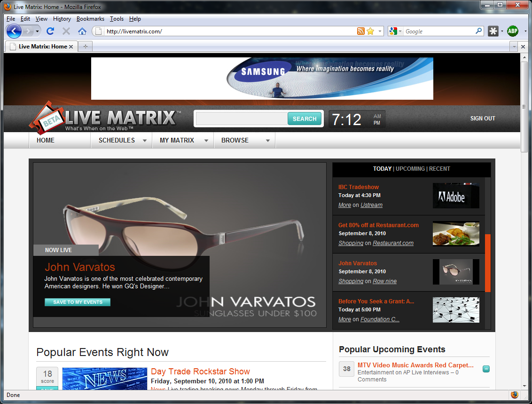Open the Foundation C... link
532x404 pixels.
pyautogui.click(x=380, y=319)
